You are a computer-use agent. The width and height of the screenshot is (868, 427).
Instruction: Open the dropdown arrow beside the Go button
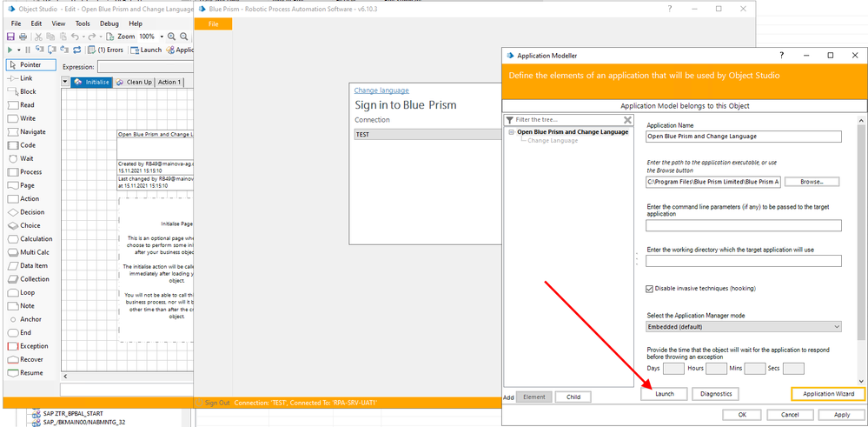[18, 50]
